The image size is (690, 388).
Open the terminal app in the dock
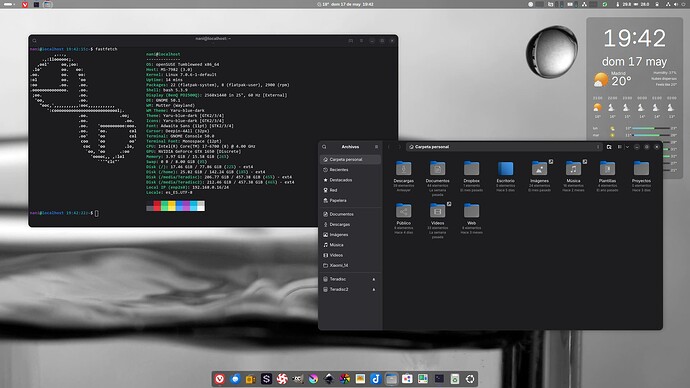[439, 379]
